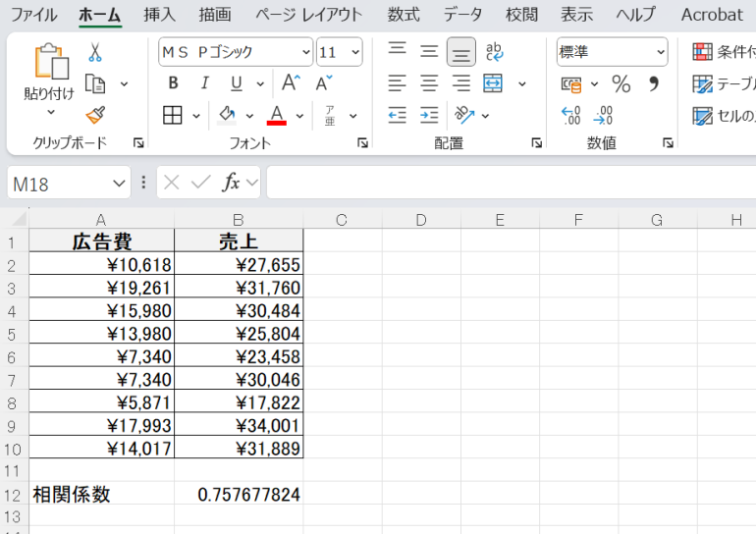This screenshot has width=756, height=534.
Task: Toggle italic formatting
Action: pyautogui.click(x=204, y=83)
